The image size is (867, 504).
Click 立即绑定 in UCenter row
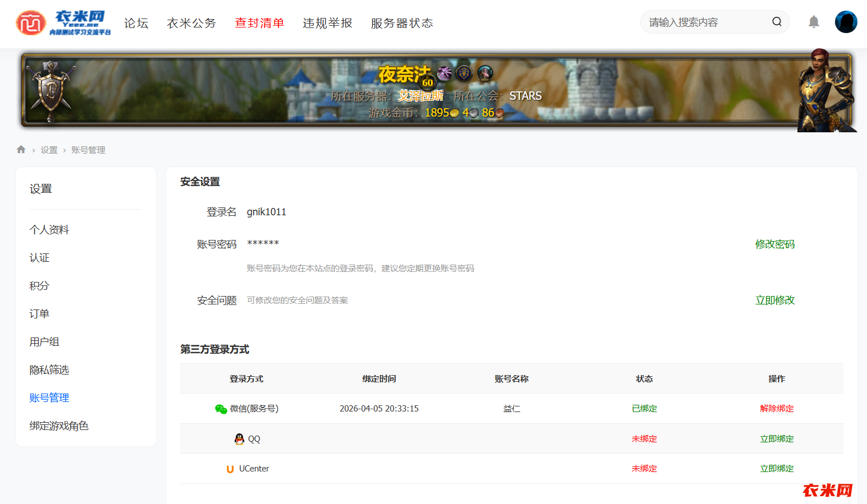tap(777, 469)
